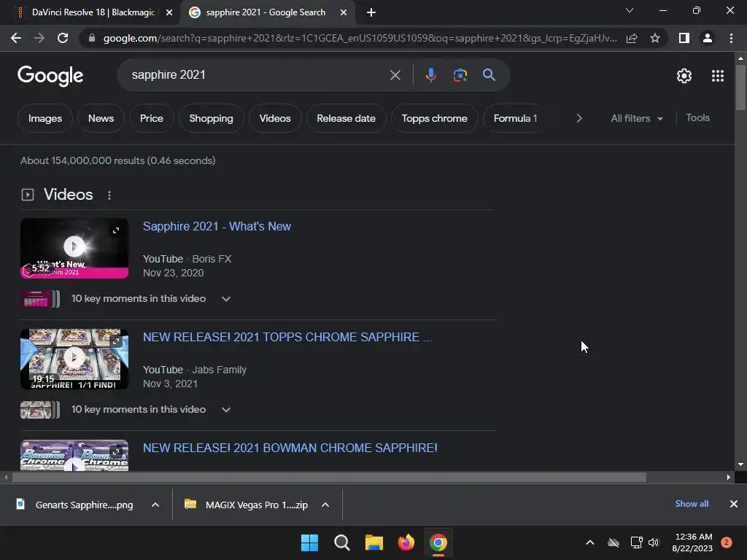Filter results by Images
The height and width of the screenshot is (560, 747).
(44, 118)
